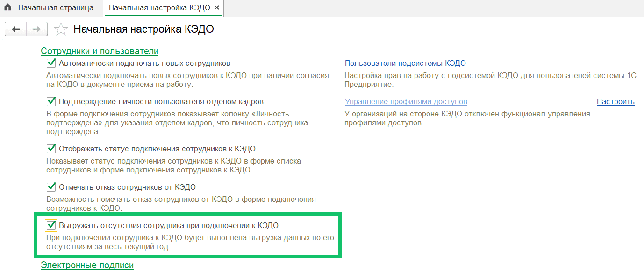
Task: Toggle displaying employee КЭДО connection status
Action: pyautogui.click(x=51, y=147)
